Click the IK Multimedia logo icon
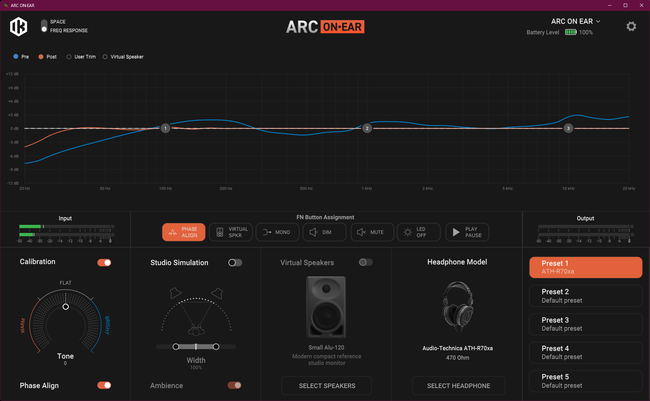Image resolution: width=650 pixels, height=401 pixels. (x=19, y=27)
